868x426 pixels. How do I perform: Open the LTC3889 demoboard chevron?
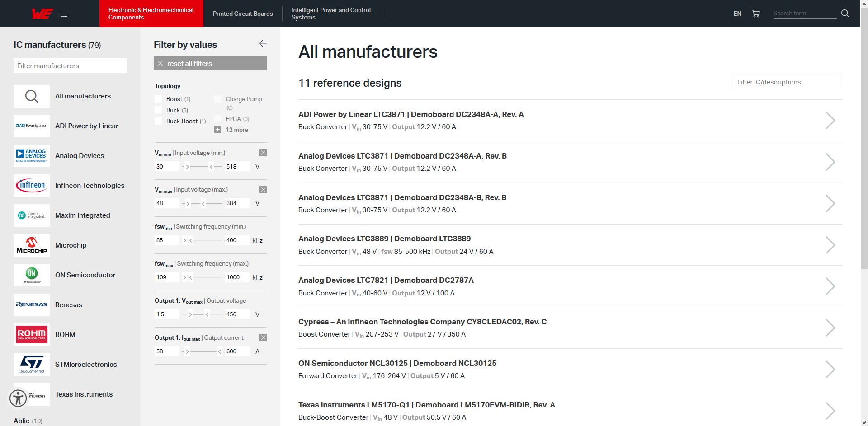[830, 245]
